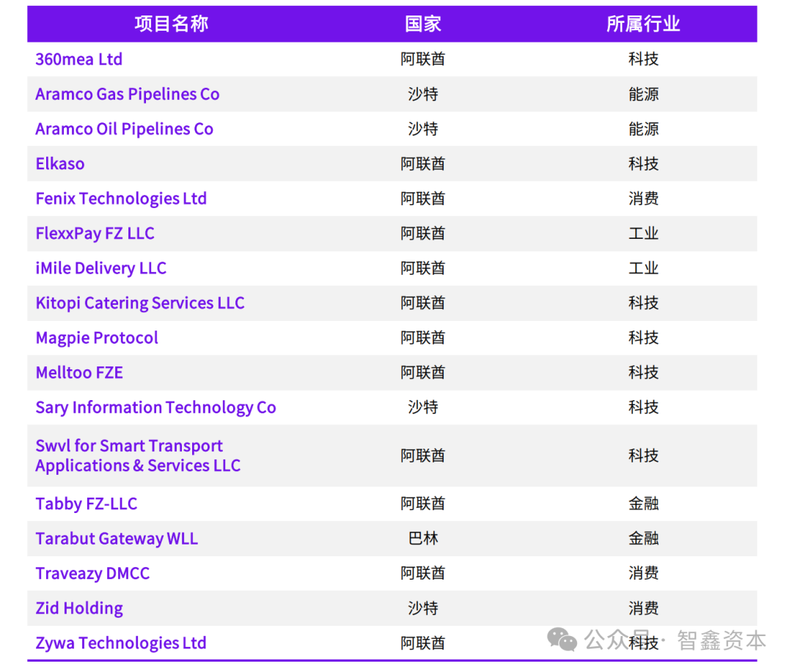Click 能源 industry in Aramco Gas row
The height and width of the screenshot is (672, 792).
(644, 95)
